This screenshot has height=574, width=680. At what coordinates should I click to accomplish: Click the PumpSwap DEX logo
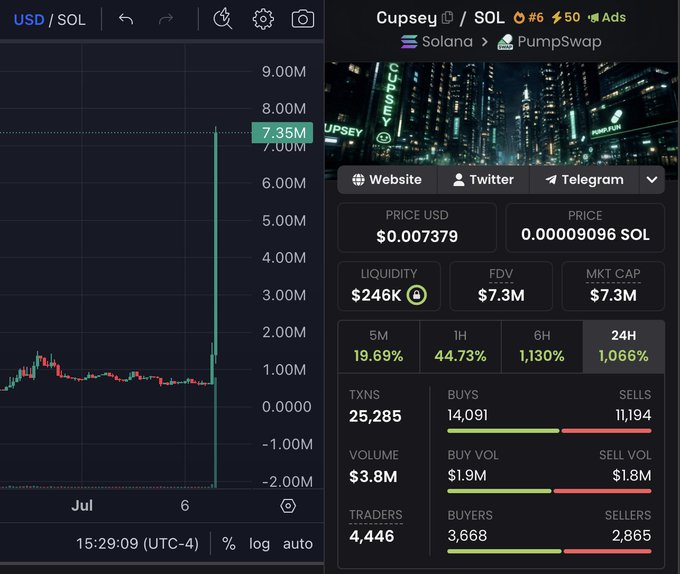point(505,42)
